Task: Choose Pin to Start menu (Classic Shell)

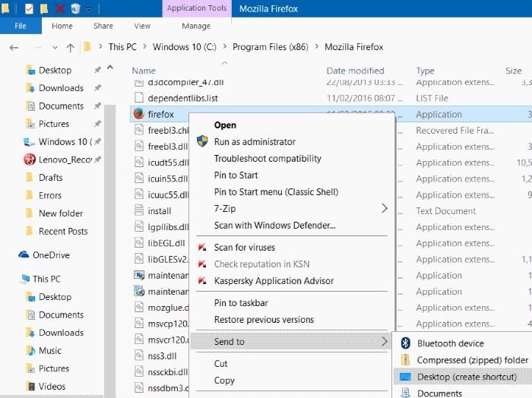Action: point(276,192)
